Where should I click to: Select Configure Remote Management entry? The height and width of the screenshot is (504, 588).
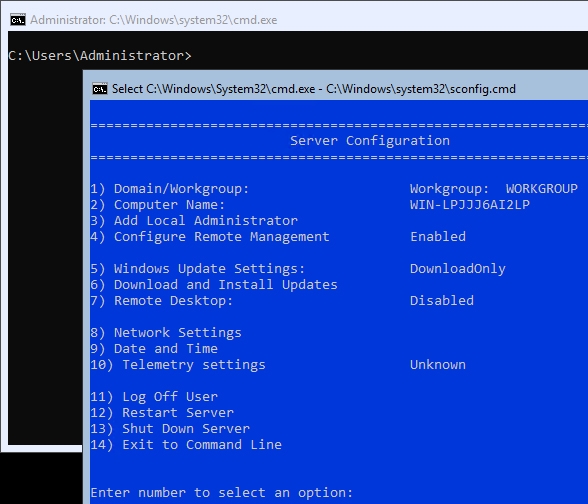tap(278, 237)
